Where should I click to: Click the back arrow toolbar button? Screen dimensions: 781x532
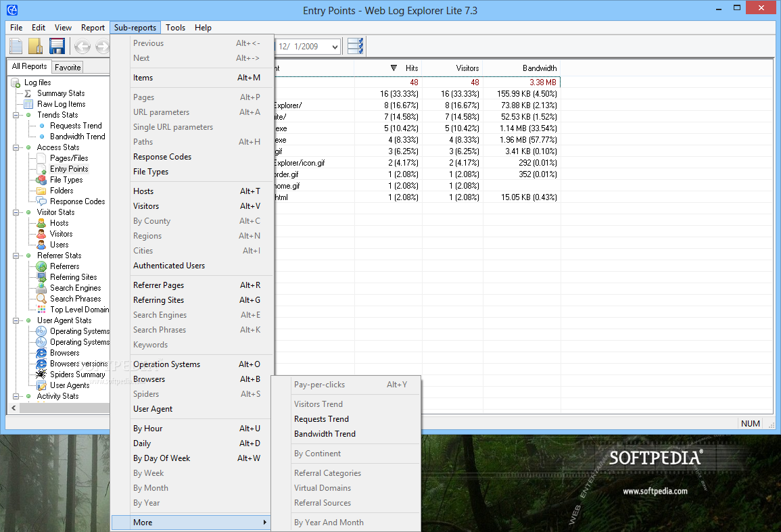(x=82, y=47)
